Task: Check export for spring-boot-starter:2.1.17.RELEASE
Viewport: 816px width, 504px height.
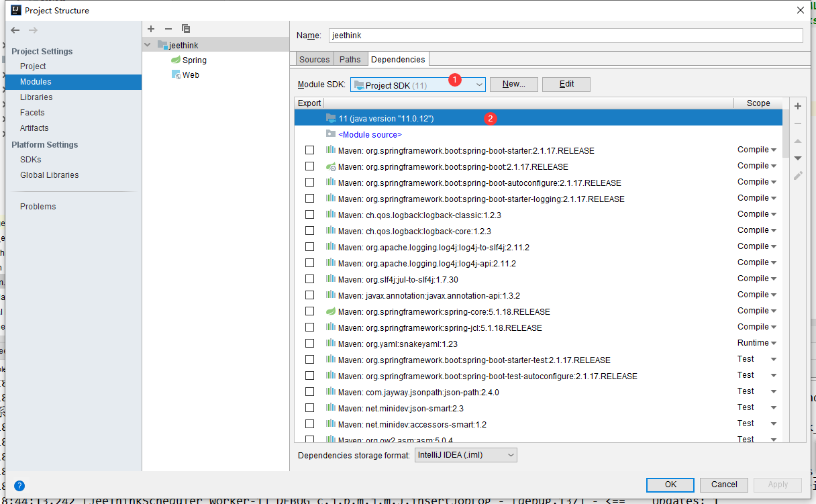Action: (x=309, y=150)
